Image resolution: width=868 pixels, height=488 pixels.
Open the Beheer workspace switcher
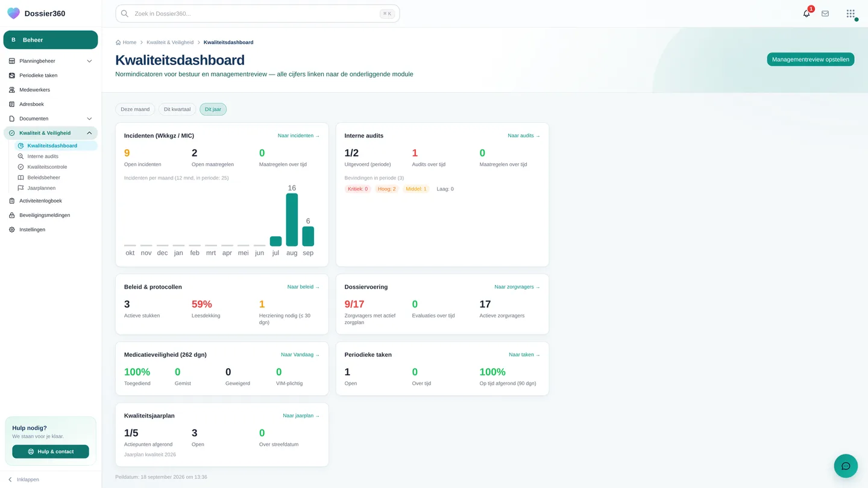(x=51, y=40)
